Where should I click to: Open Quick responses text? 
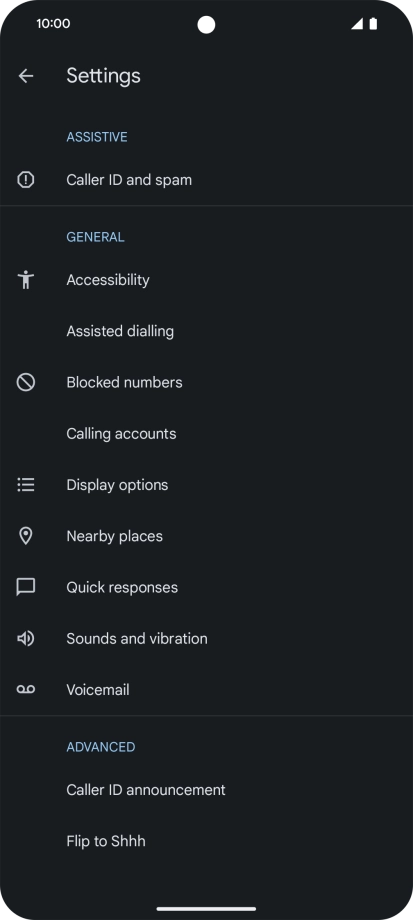122,587
